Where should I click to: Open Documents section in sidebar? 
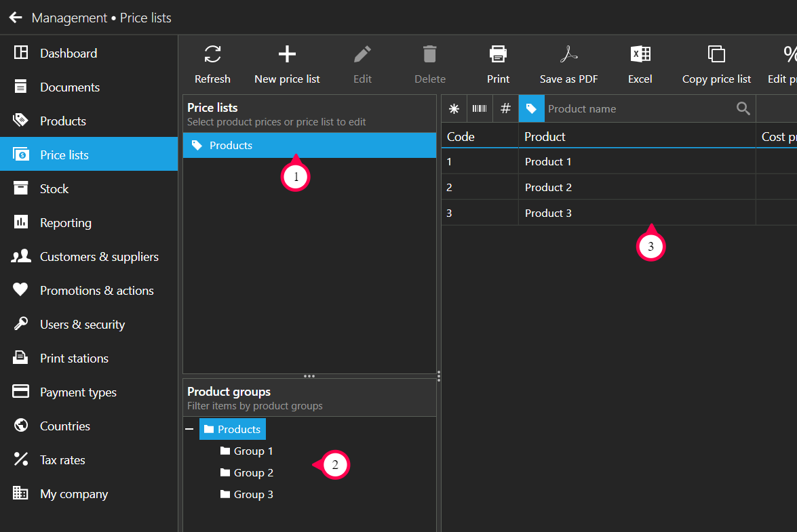coord(89,87)
